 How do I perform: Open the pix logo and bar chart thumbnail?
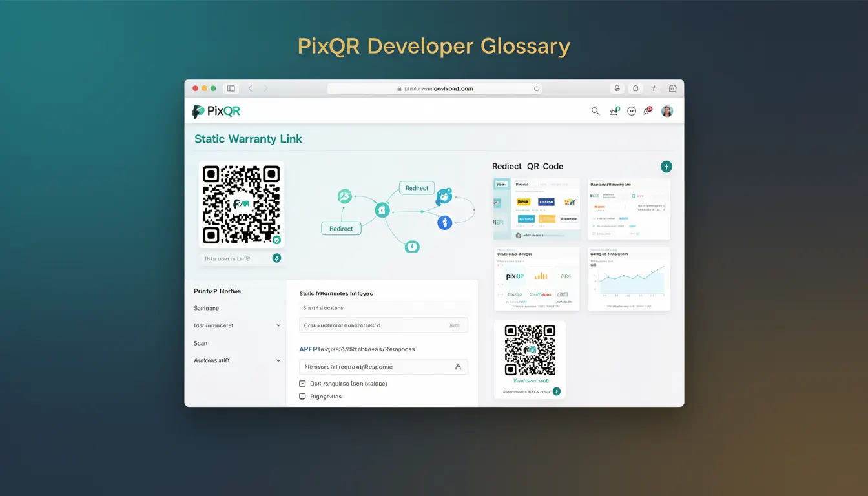537,279
